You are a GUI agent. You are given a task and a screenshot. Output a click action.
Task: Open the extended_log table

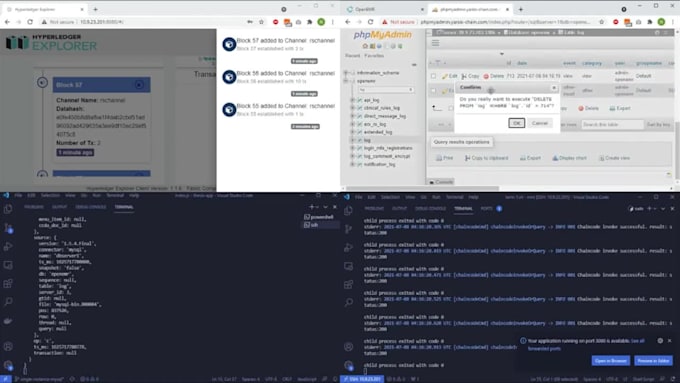coord(378,132)
